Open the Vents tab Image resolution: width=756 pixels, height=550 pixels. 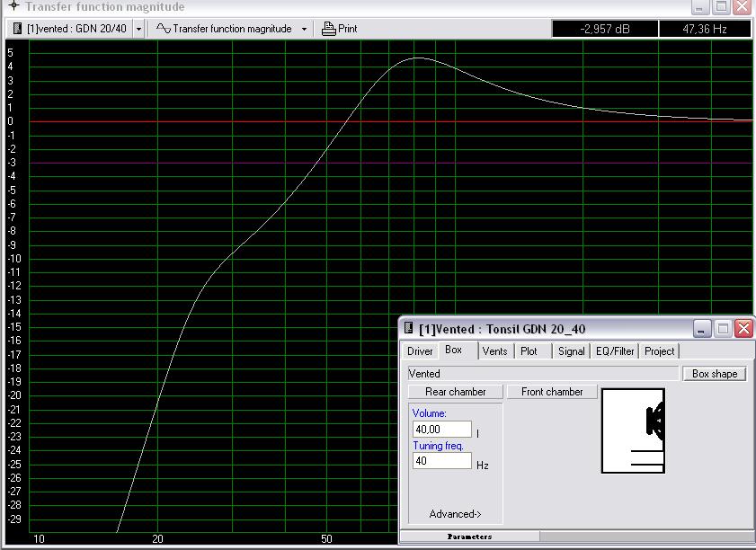click(x=494, y=351)
